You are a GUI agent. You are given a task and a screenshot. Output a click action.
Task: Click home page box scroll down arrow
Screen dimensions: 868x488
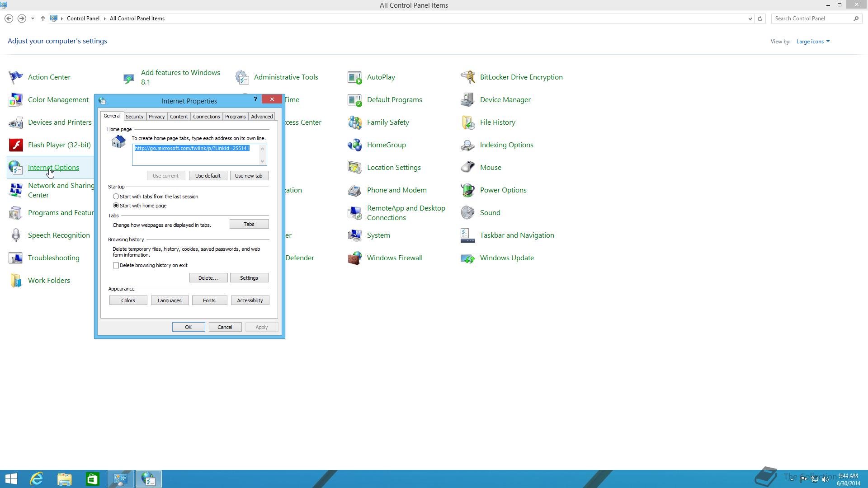point(262,161)
